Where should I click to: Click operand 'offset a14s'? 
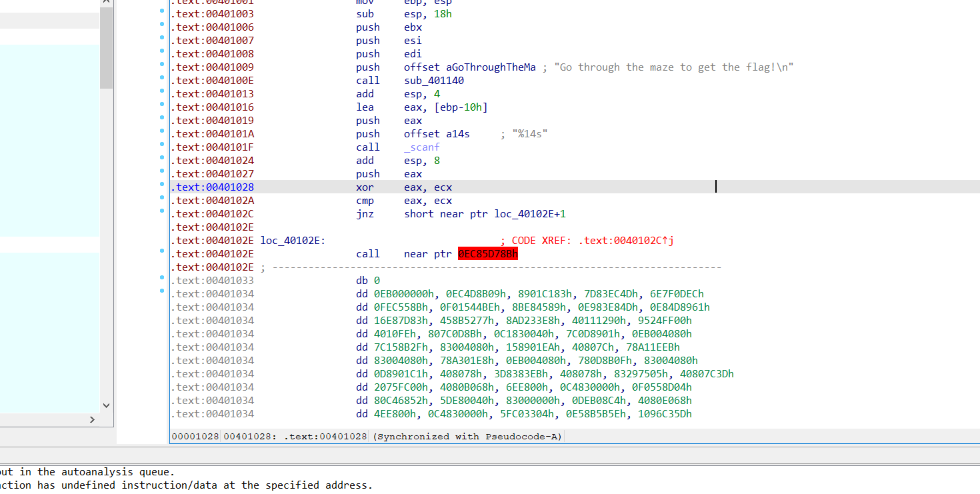click(x=437, y=134)
